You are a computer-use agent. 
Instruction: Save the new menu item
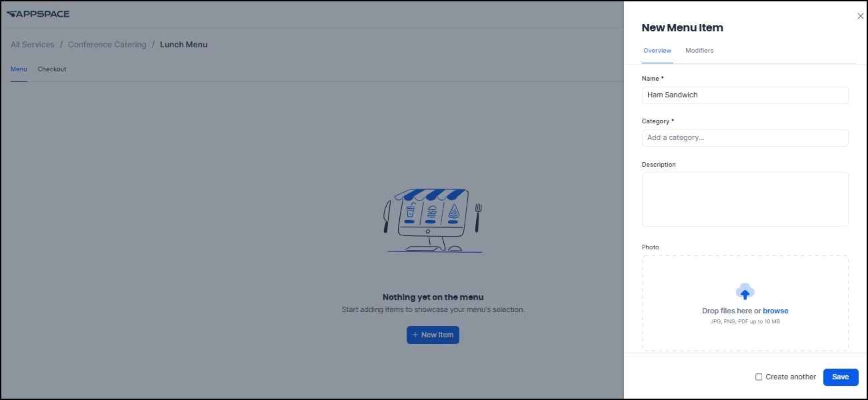click(841, 377)
